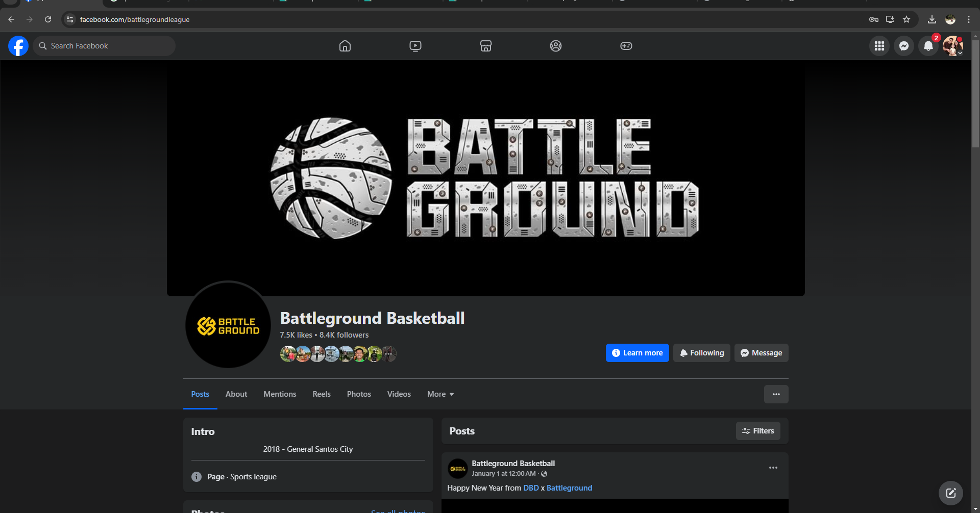Open the notifications bell icon
Viewport: 980px width, 513px height.
(928, 46)
